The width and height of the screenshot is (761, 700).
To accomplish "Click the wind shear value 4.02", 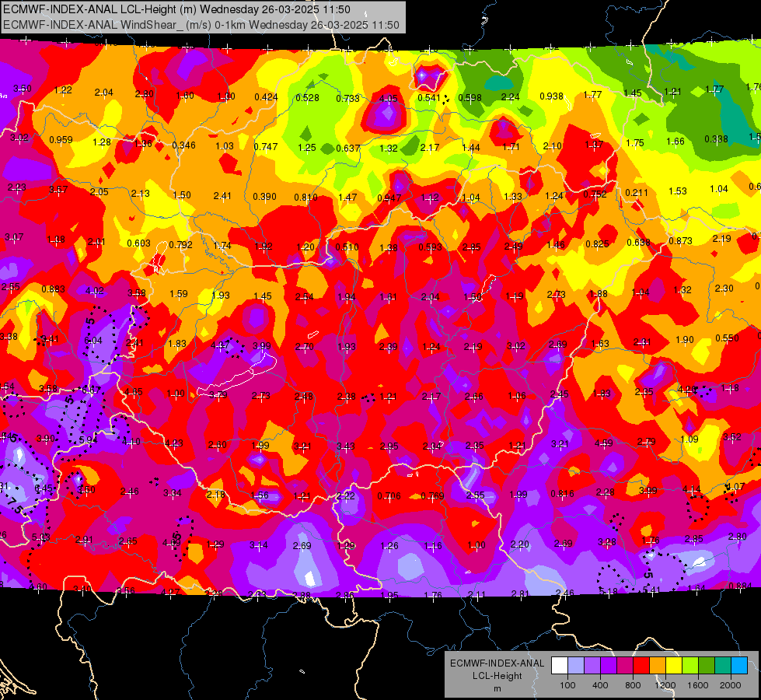I will [95, 291].
